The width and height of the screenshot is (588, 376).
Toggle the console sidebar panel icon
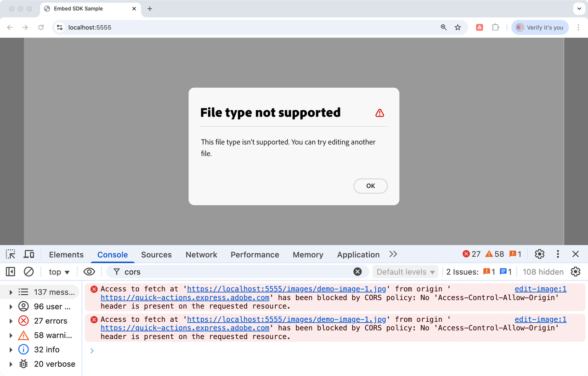click(x=11, y=272)
